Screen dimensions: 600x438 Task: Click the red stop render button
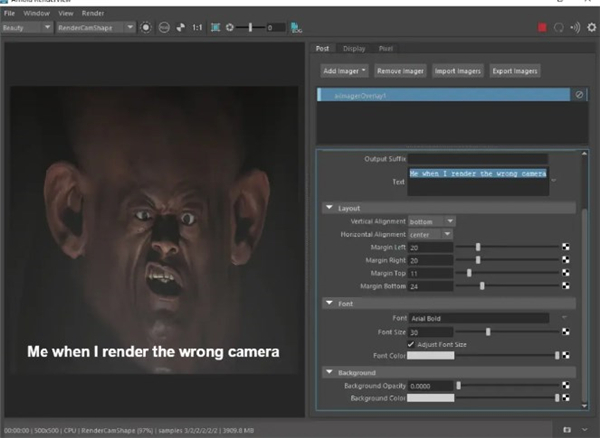pos(542,28)
